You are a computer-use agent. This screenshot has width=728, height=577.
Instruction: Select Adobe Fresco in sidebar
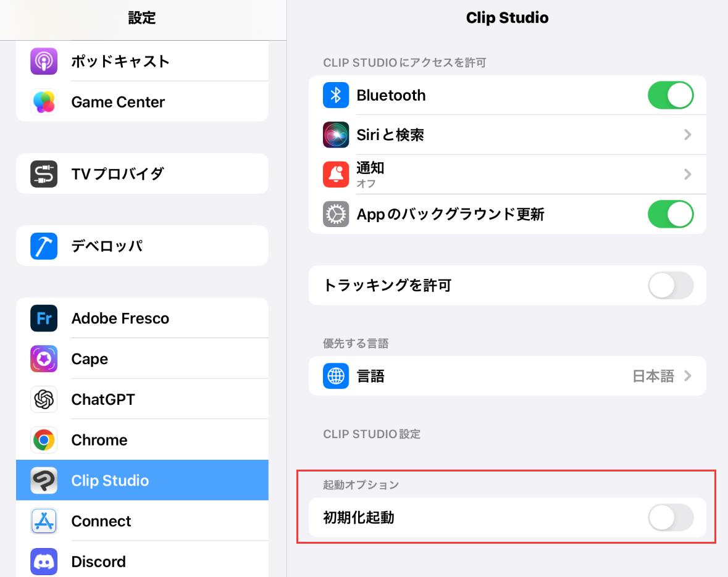pyautogui.click(x=142, y=318)
